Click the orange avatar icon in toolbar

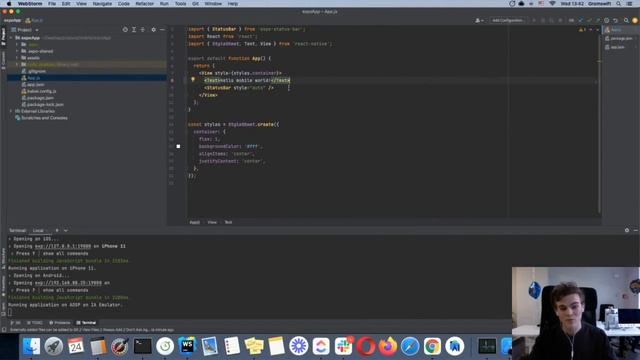(635, 20)
